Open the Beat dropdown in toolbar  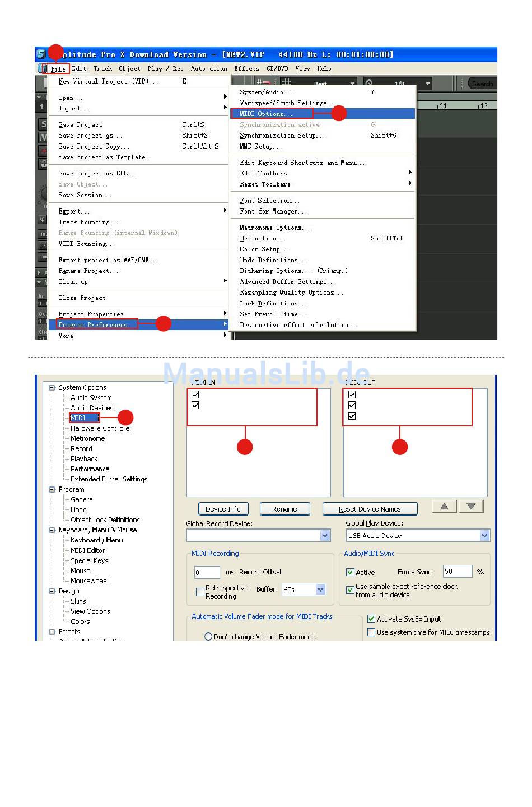pyautogui.click(x=352, y=84)
